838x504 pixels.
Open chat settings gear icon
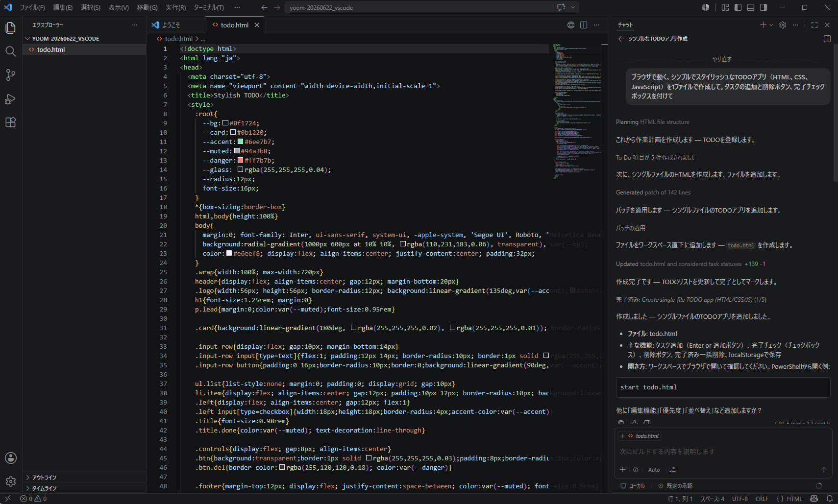point(783,25)
